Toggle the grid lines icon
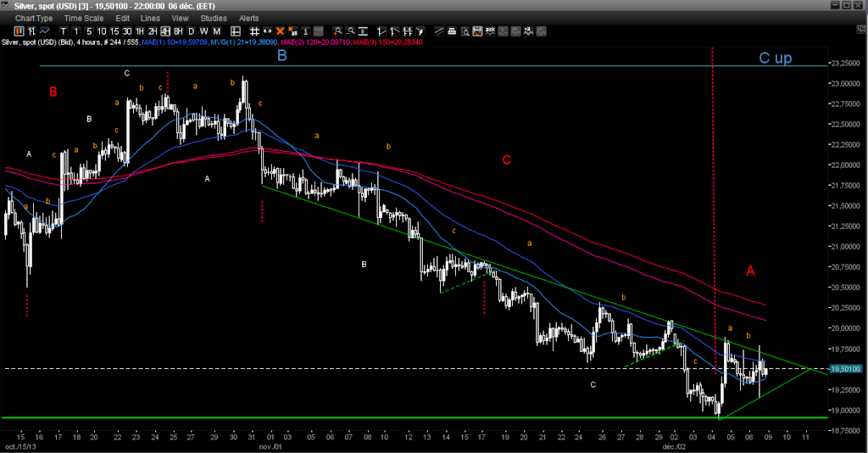Image resolution: width=868 pixels, height=453 pixels. [x=254, y=31]
